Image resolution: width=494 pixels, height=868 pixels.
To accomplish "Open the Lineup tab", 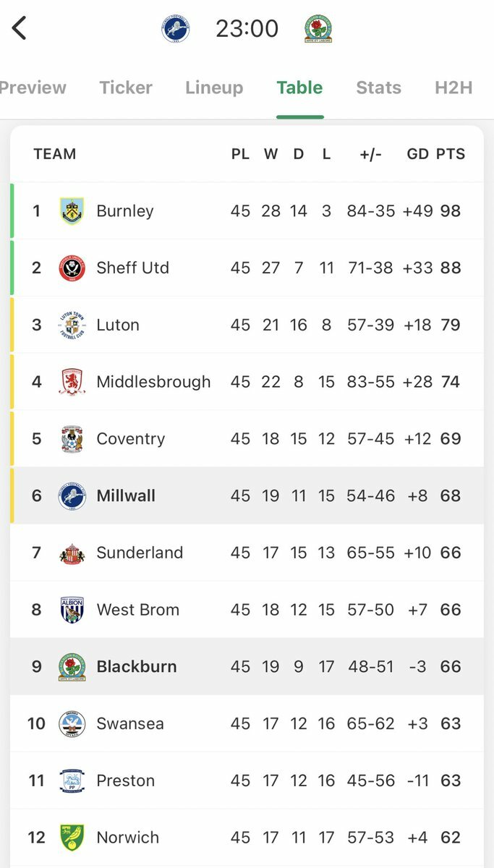I will [x=214, y=88].
